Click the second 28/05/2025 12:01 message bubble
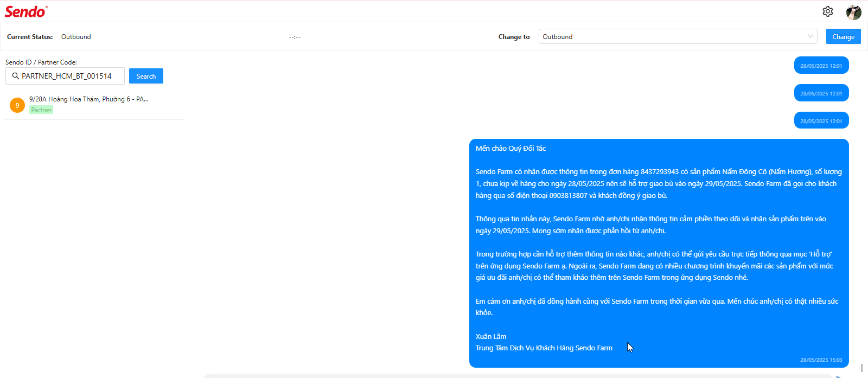Viewport: 868px width, 378px height. click(821, 93)
